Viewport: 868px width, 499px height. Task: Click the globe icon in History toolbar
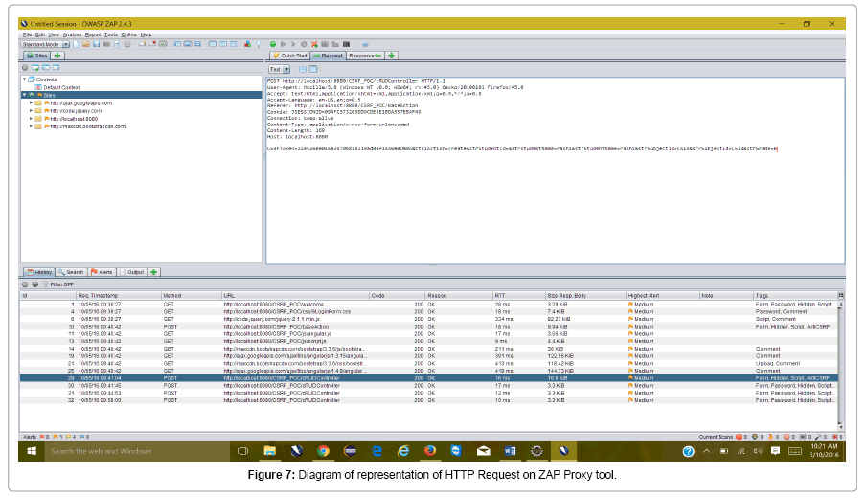coord(35,284)
